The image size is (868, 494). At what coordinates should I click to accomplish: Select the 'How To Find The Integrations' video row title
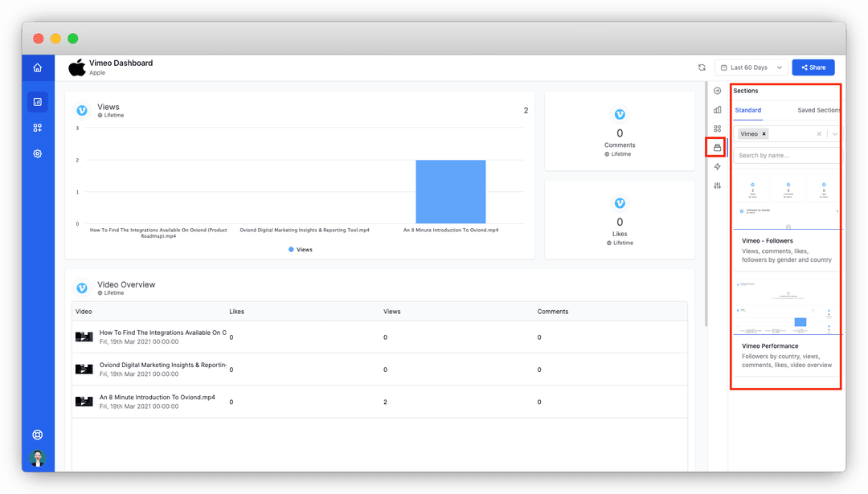click(162, 333)
